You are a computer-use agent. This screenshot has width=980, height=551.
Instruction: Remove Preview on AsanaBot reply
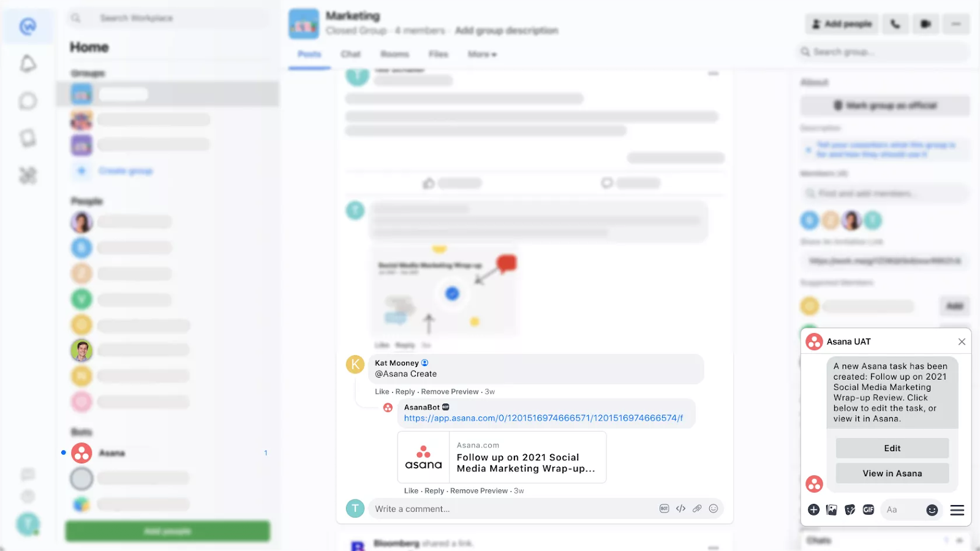pos(479,491)
